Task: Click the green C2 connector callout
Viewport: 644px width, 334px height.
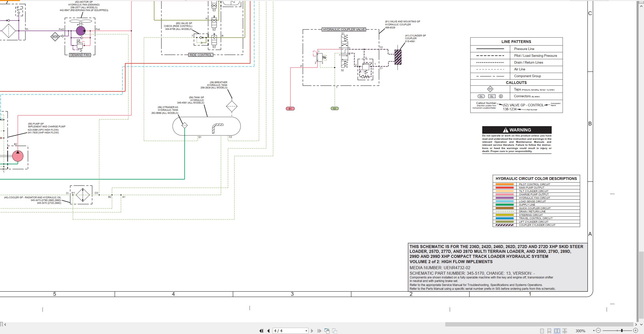Action: 334,109
